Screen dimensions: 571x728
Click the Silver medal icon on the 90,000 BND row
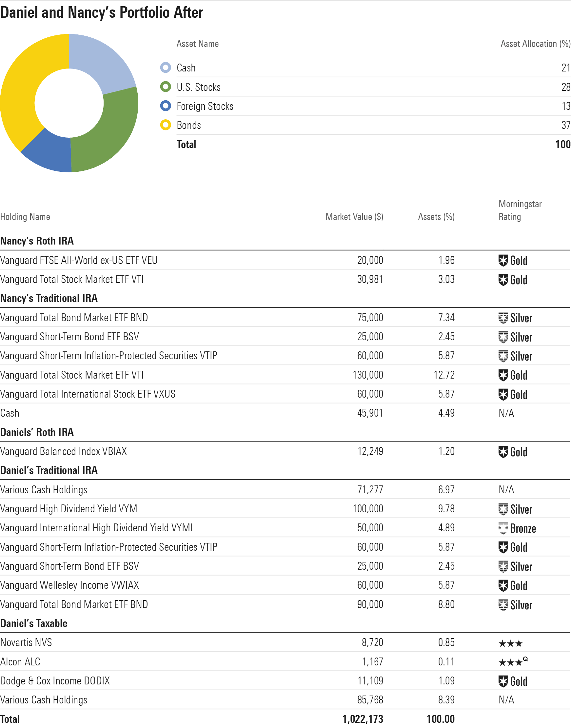pyautogui.click(x=503, y=605)
